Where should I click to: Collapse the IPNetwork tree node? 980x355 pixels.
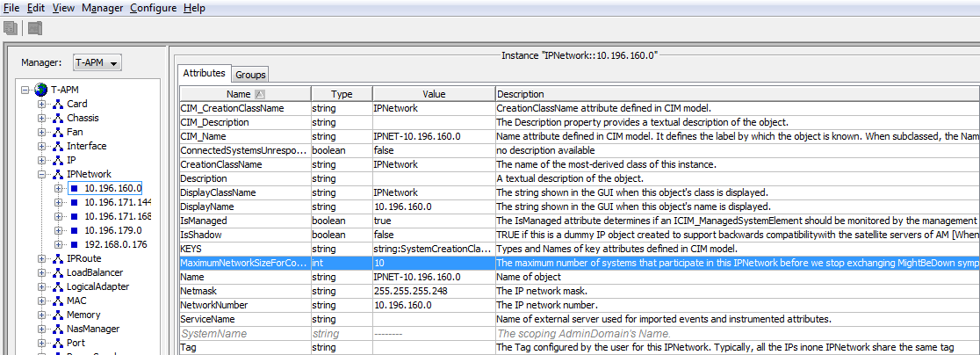41,174
